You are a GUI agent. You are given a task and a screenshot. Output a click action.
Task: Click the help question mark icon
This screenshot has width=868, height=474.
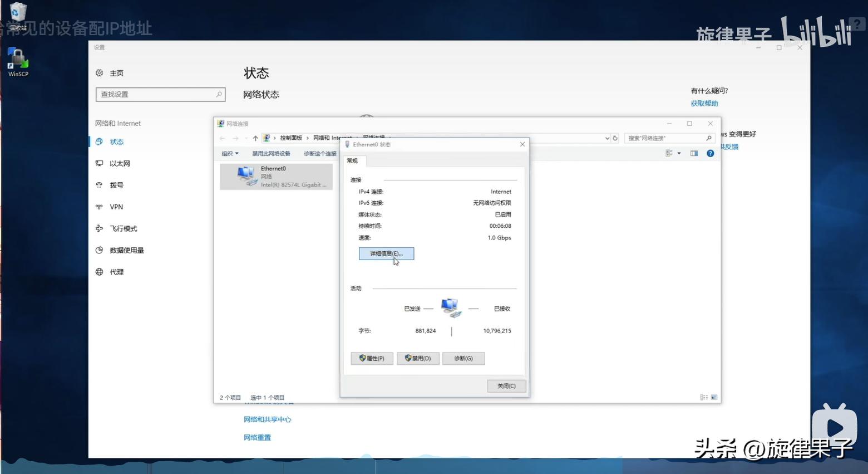pos(710,153)
